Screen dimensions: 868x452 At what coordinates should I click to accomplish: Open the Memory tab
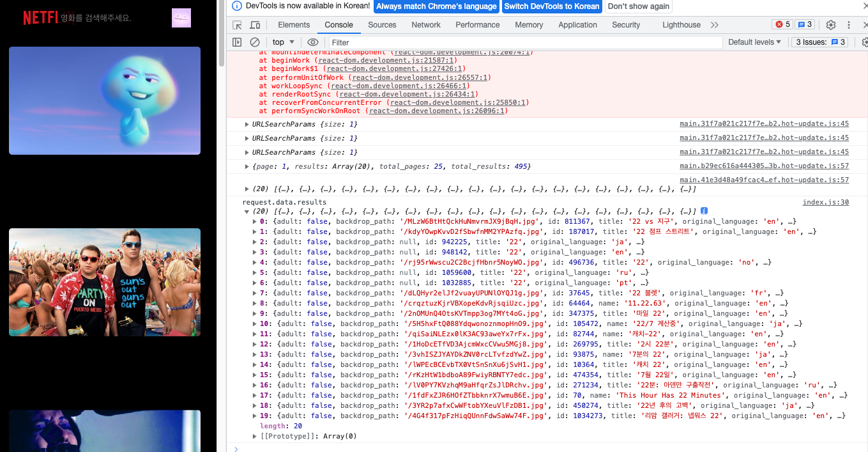[529, 25]
